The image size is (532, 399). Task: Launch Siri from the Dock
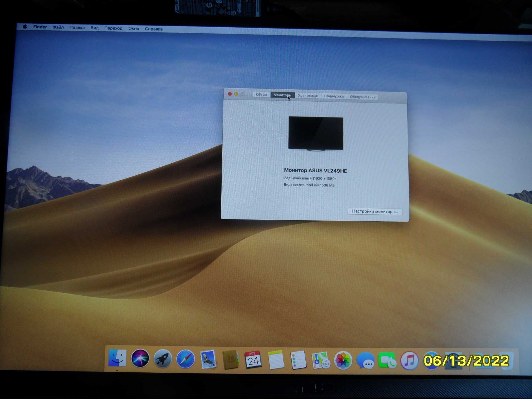pyautogui.click(x=140, y=358)
